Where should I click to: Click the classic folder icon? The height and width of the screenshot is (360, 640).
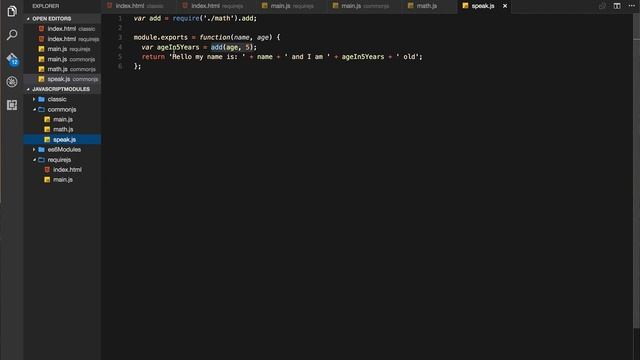pyautogui.click(x=41, y=99)
